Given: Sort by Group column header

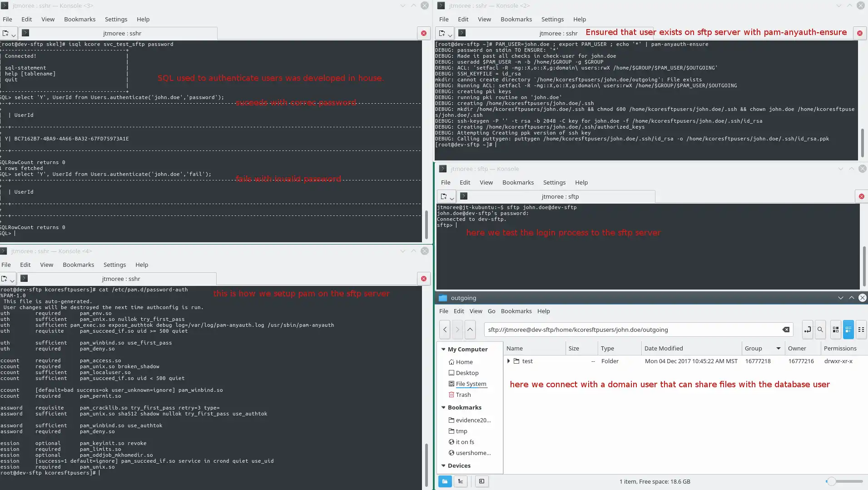Looking at the screenshot, I should (x=763, y=348).
